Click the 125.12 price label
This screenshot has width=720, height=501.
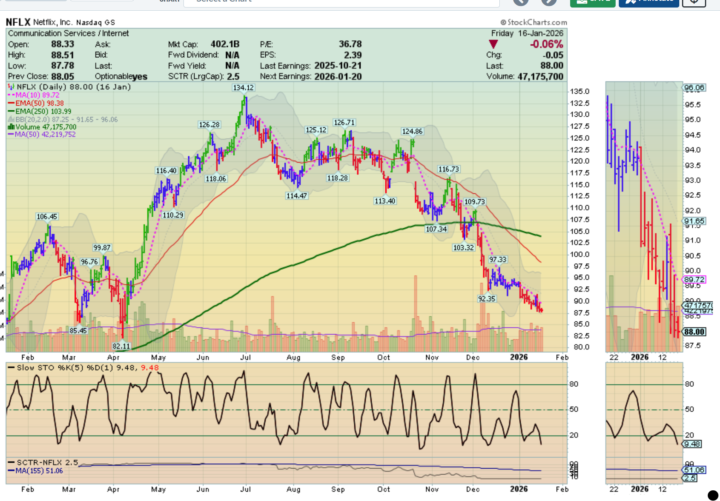point(316,130)
